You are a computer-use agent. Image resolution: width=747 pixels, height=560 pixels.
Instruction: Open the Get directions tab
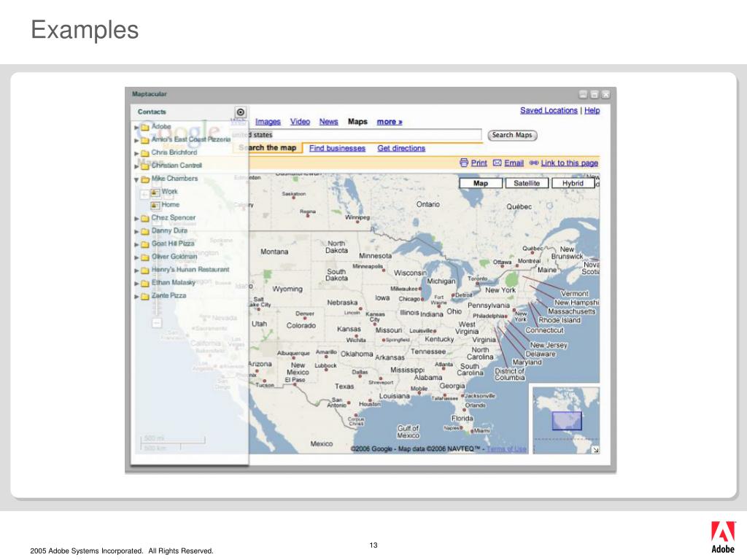click(x=401, y=148)
